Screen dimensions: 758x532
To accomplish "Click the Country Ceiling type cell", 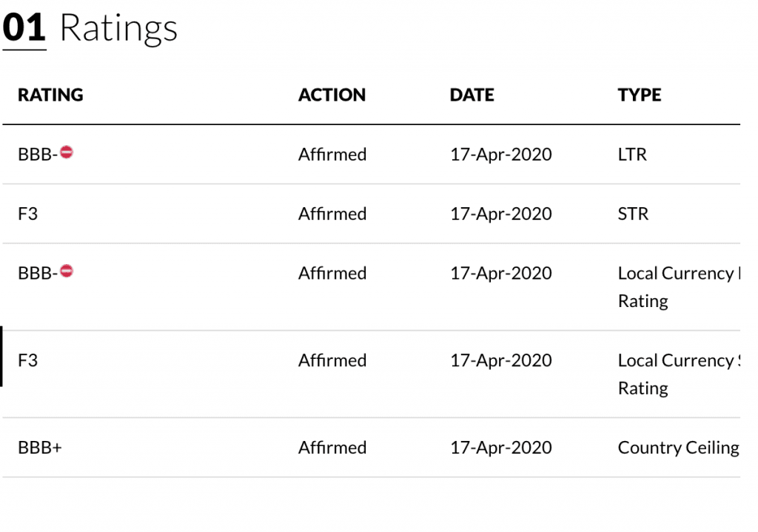I will (x=679, y=448).
